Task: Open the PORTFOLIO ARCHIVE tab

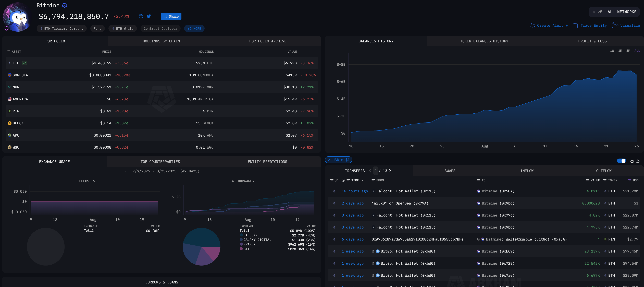Action: click(x=268, y=41)
